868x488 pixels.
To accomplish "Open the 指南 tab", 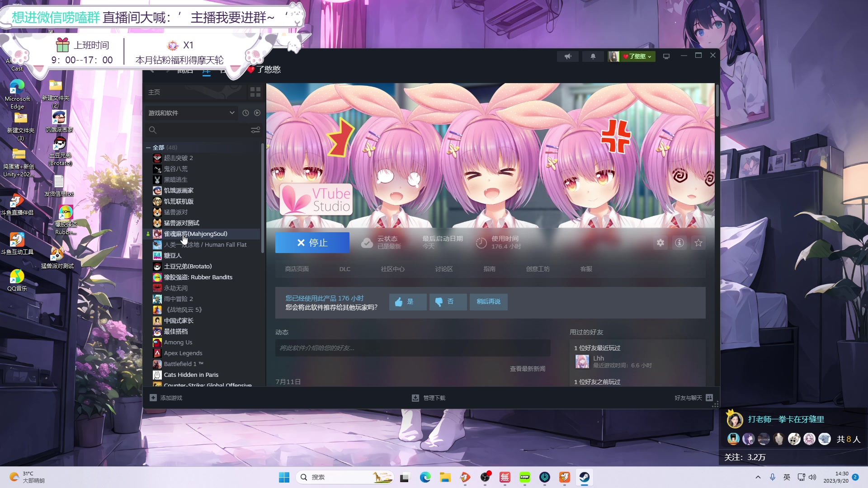I will point(489,269).
